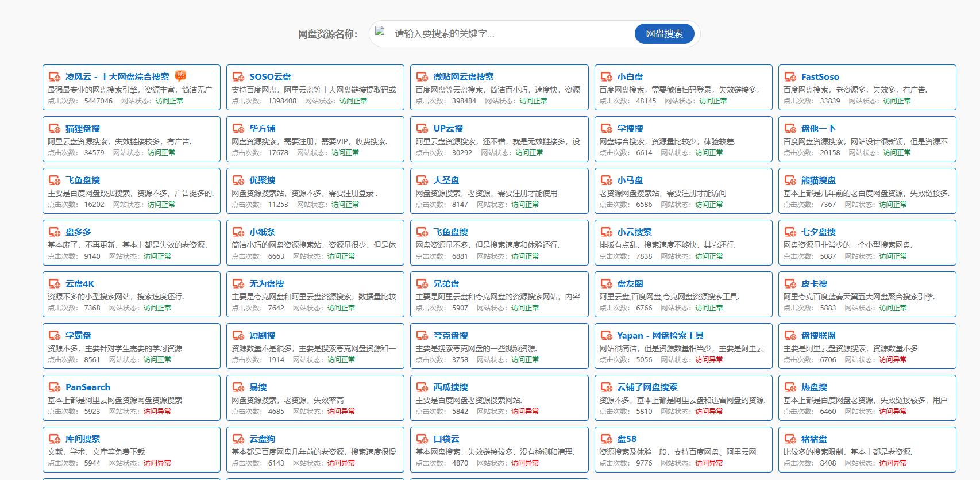The width and height of the screenshot is (980, 480).
Task: Open the 口袋云 link
Action: [x=446, y=439]
